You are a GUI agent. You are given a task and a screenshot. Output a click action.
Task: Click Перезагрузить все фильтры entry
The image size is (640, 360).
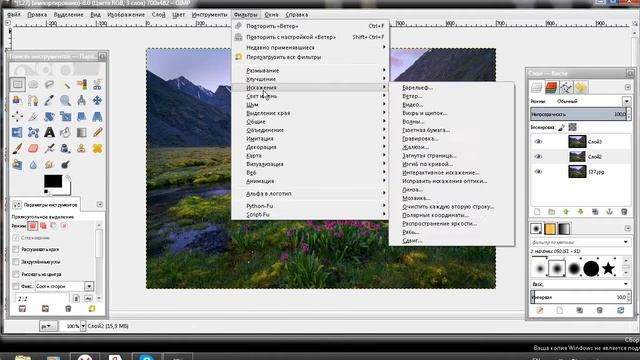(x=310, y=57)
